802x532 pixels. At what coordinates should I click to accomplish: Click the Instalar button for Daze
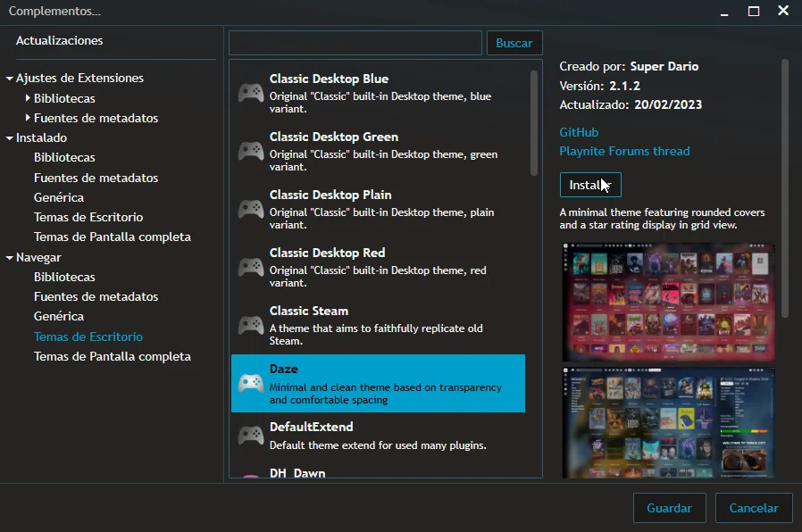click(589, 185)
